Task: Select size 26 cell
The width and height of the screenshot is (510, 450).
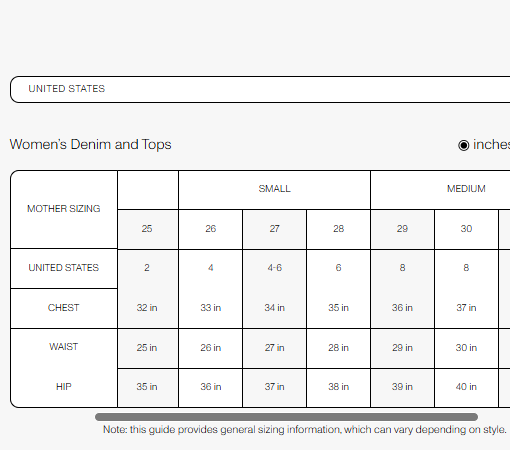Action: pos(211,229)
